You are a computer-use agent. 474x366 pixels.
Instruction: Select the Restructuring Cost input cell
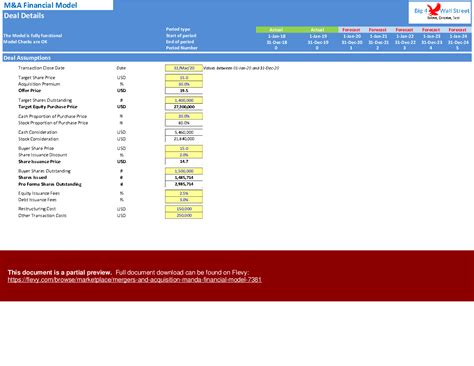coord(184,209)
